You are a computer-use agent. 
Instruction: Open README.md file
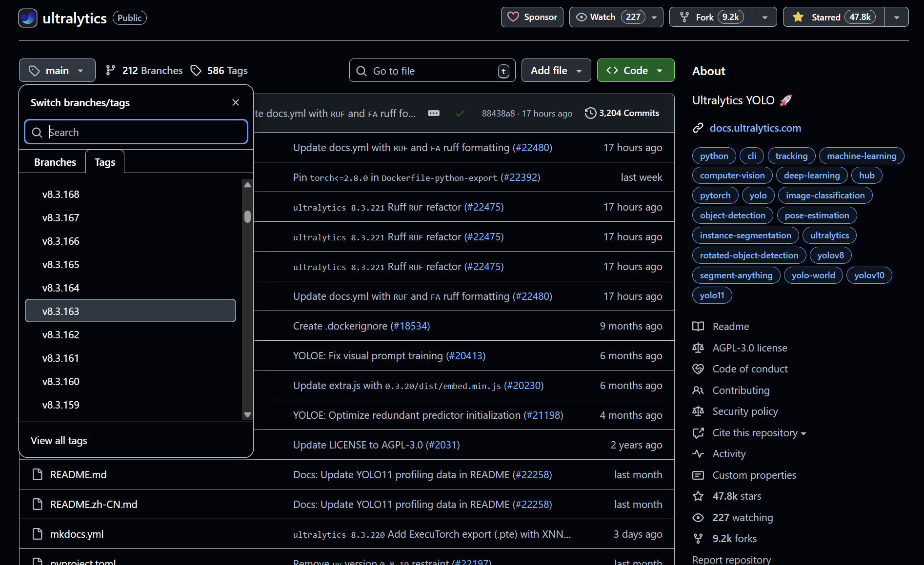tap(78, 475)
